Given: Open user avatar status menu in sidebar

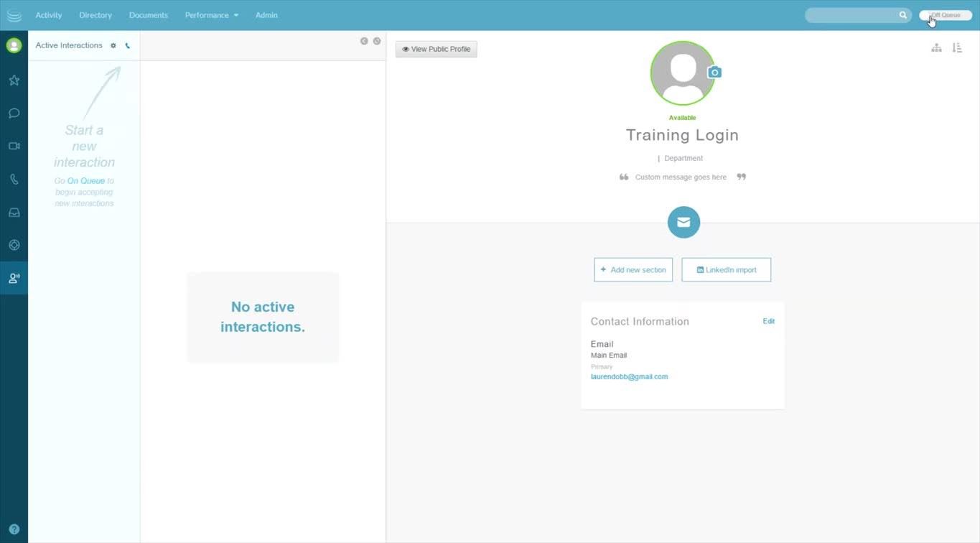Looking at the screenshot, I should tap(14, 46).
